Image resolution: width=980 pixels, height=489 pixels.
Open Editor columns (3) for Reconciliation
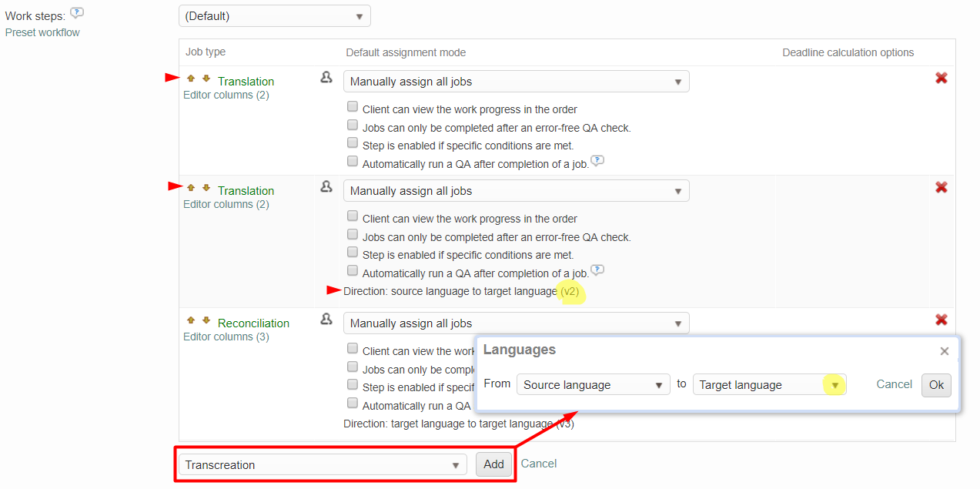point(226,337)
